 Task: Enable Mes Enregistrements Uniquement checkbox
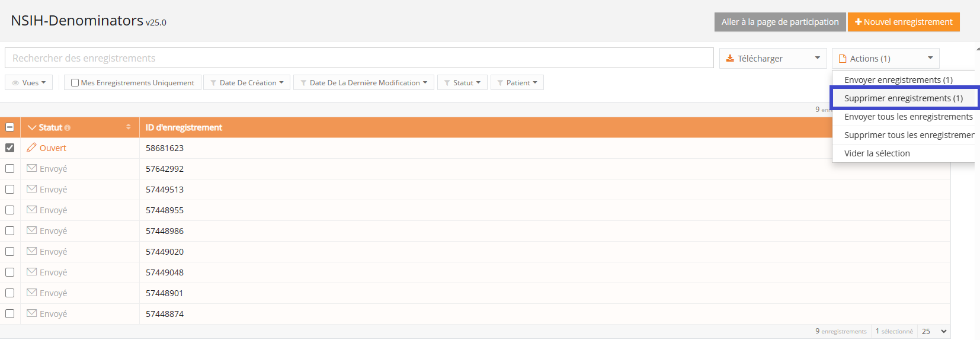click(x=75, y=83)
